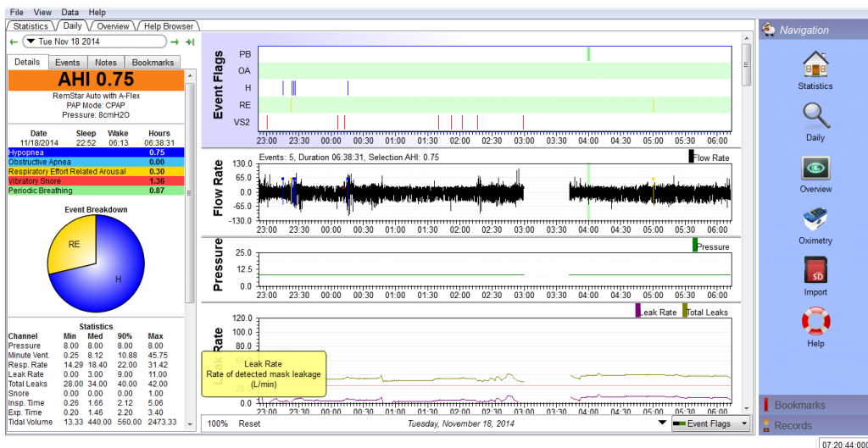Go to next day with green right arrow
The height and width of the screenshot is (448, 868).
point(175,41)
